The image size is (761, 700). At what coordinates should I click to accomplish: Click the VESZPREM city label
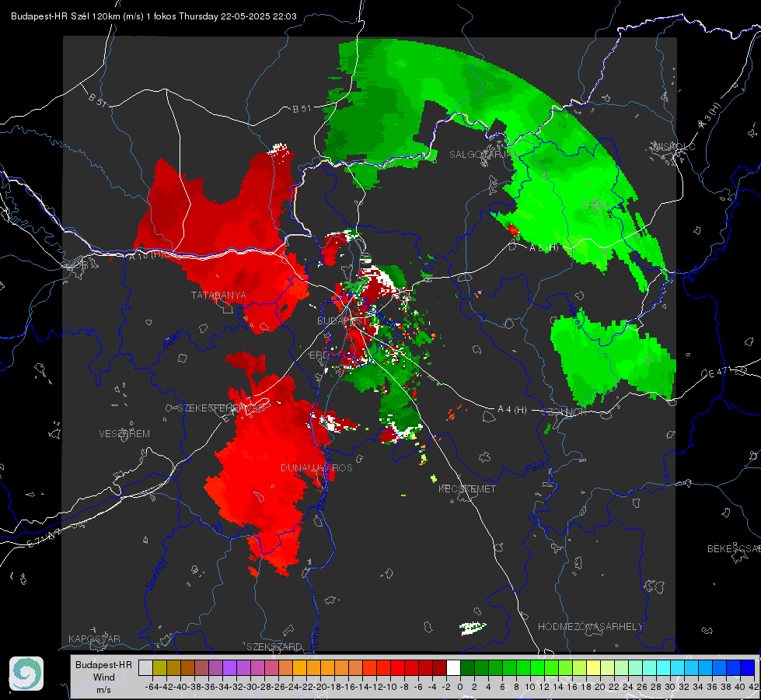pos(124,434)
